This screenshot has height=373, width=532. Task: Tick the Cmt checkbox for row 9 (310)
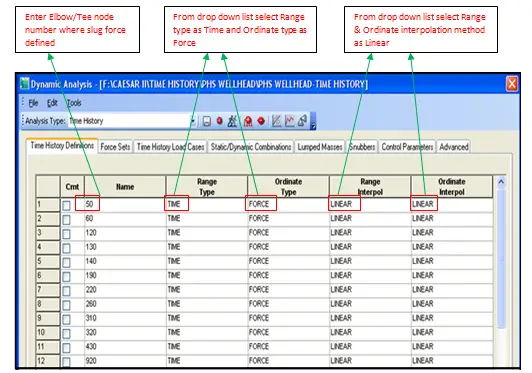66,319
